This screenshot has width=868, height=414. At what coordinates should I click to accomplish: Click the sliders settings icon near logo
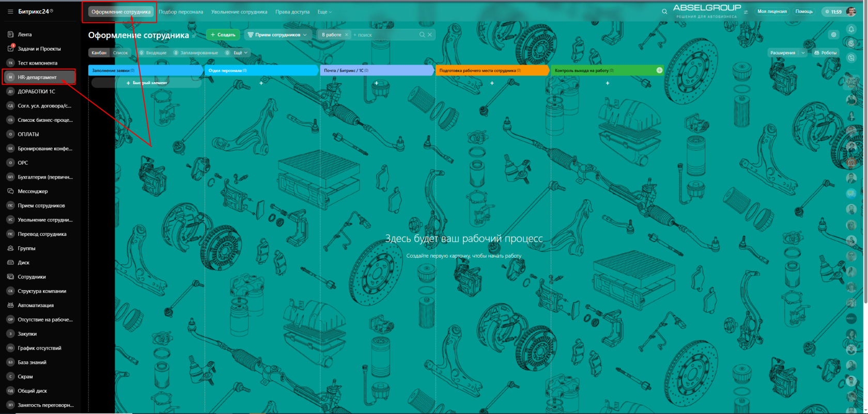coord(746,12)
